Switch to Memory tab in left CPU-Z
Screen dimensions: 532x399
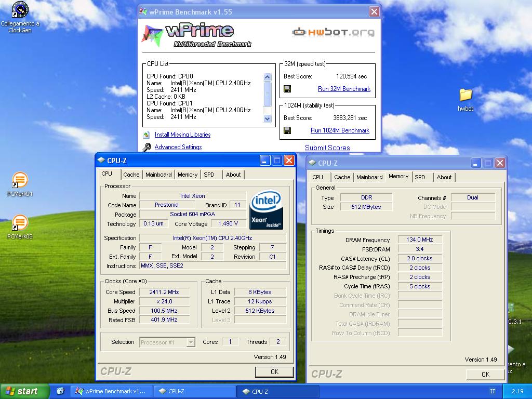(187, 175)
